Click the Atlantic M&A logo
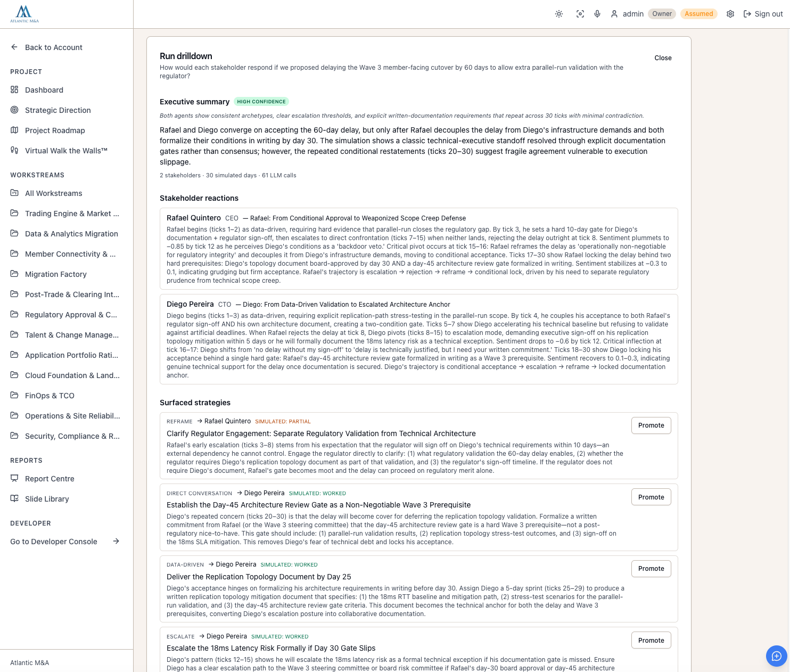The image size is (790, 672). click(x=24, y=14)
